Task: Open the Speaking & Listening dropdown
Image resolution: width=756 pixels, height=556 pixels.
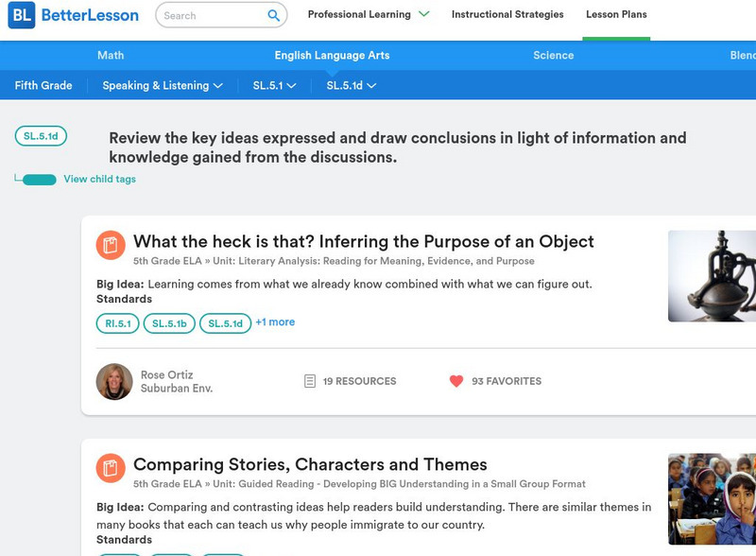Action: pos(163,85)
